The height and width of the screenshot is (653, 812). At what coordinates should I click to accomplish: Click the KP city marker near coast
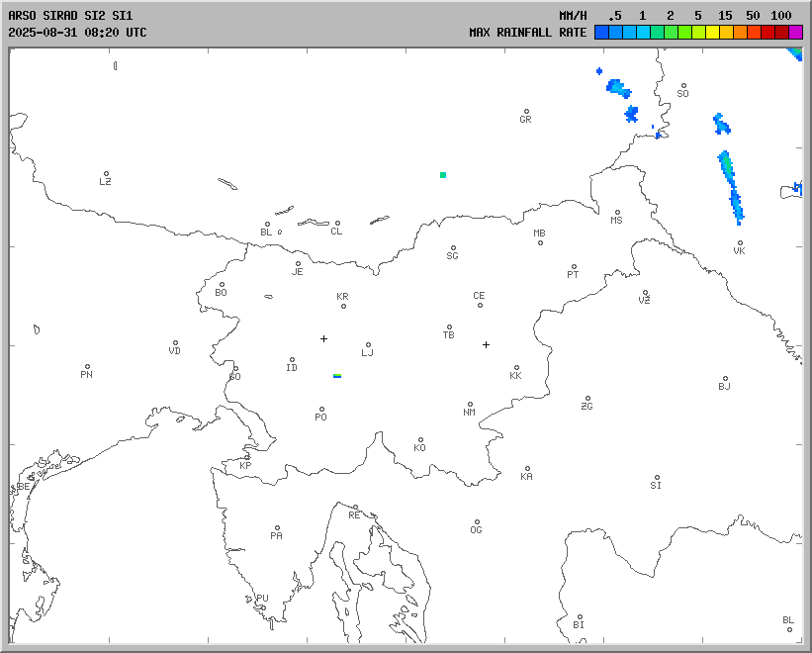tap(247, 457)
